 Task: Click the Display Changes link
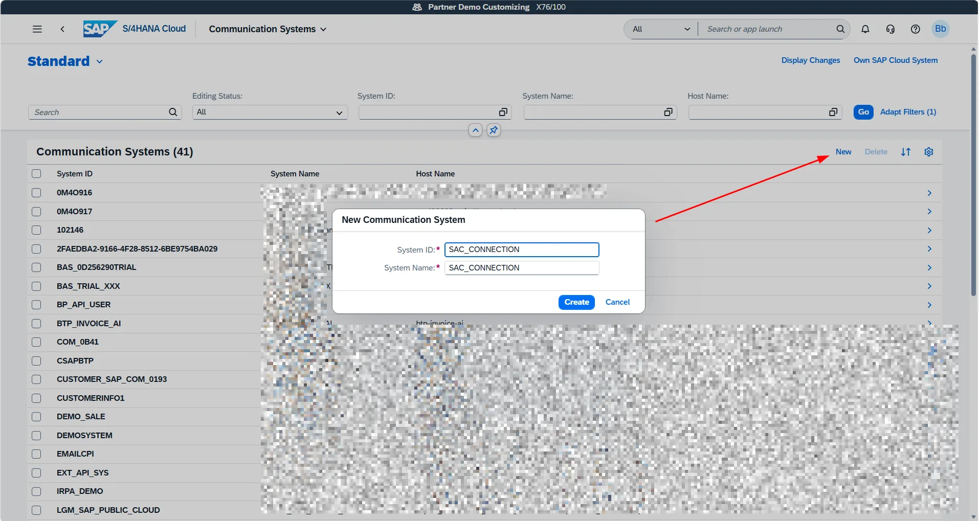[811, 60]
